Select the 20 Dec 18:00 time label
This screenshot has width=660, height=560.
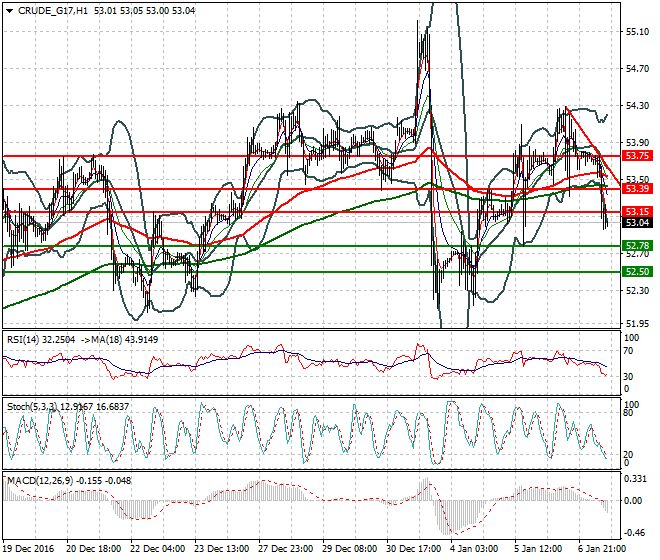[93, 549]
